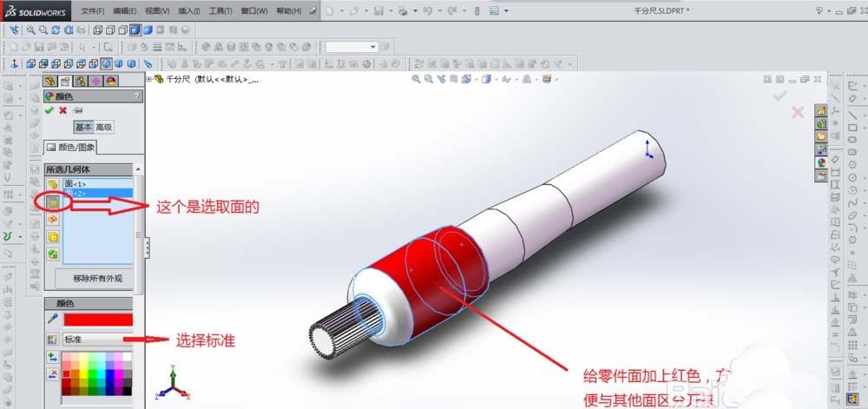Screen dimensions: 868x409
Task: Click the Select Surfaces filter icon
Action: pos(53,220)
